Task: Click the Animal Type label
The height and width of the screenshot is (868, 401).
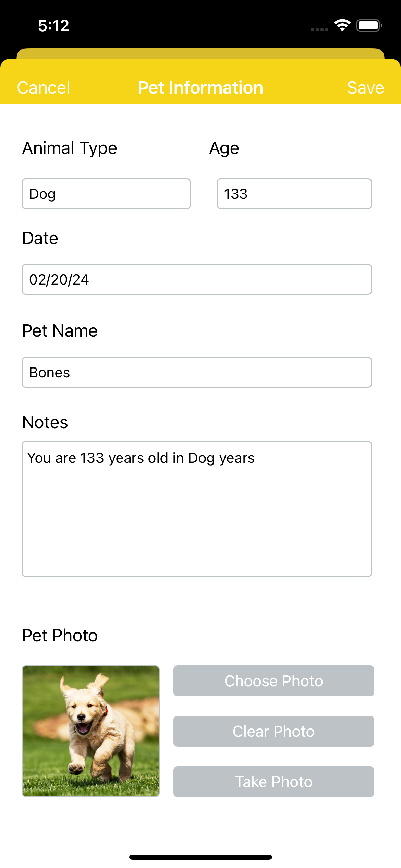Action: 70,148
